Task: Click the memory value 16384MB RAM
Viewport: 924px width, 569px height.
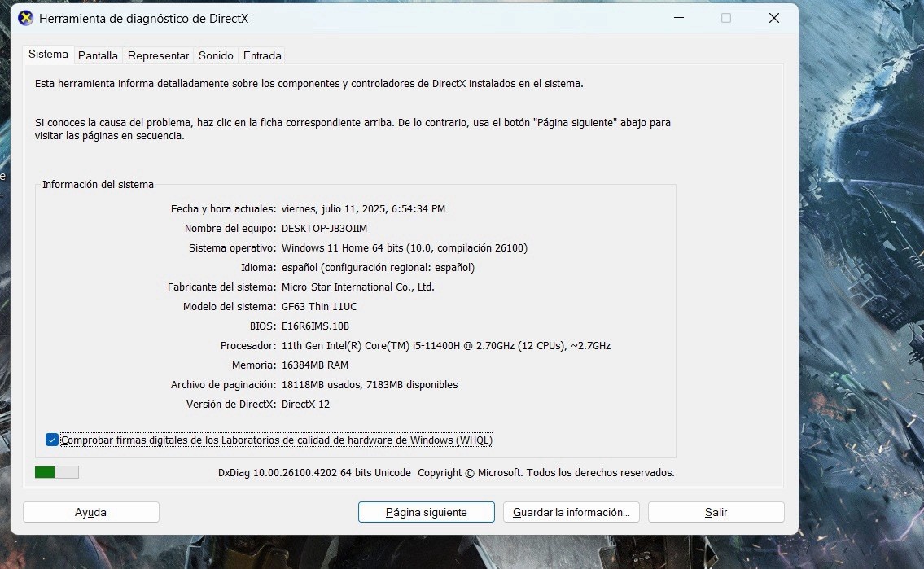Action: coord(315,365)
